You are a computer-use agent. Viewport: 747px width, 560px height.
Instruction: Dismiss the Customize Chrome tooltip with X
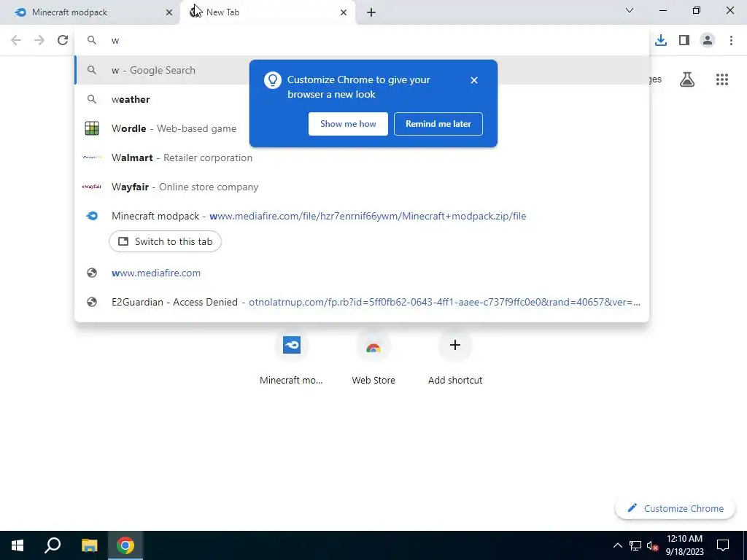(x=474, y=80)
